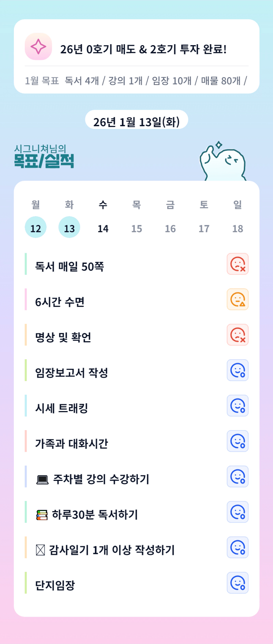Click status face icon for 독서 매일 50쪽
Viewport: 273px width, 644px height.
point(237,264)
